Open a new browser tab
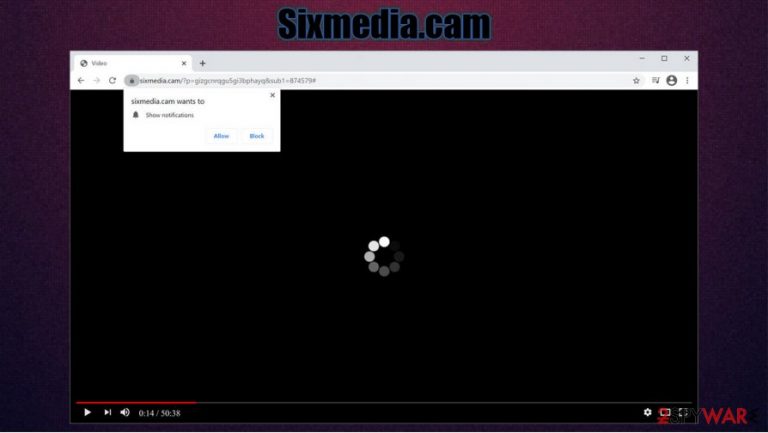Image resolution: width=768 pixels, height=433 pixels. (202, 63)
